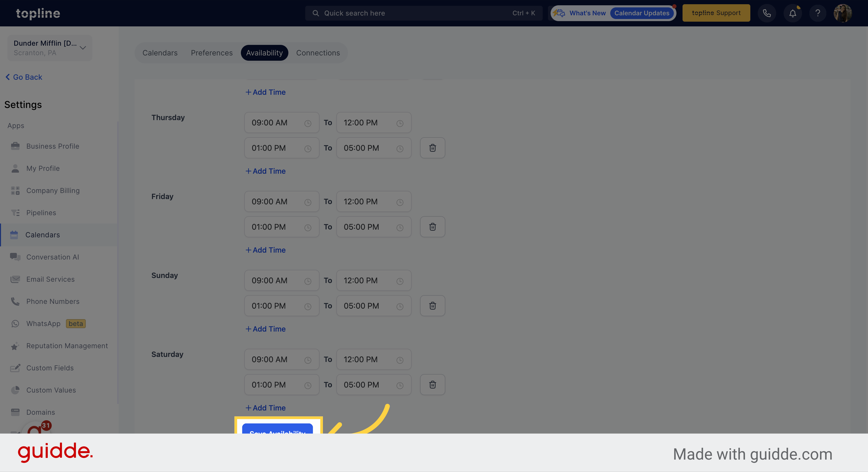Click the user profile avatar icon

coord(843,13)
